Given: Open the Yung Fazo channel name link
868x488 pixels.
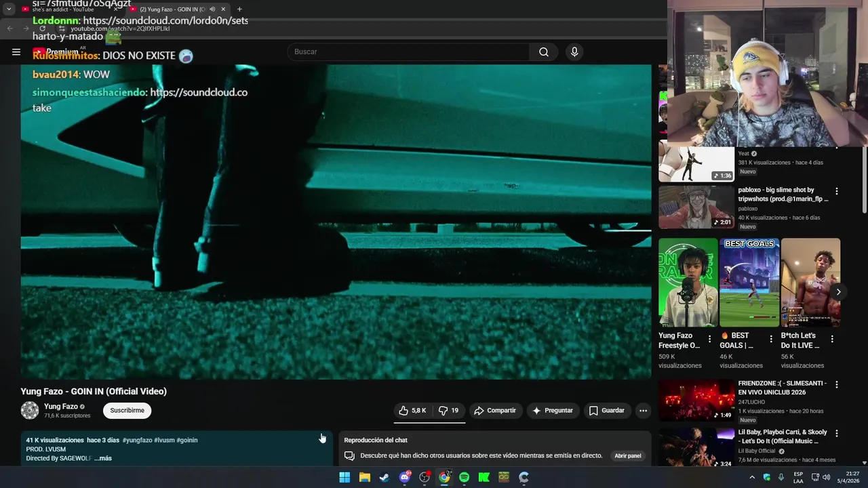Looking at the screenshot, I should coord(61,406).
